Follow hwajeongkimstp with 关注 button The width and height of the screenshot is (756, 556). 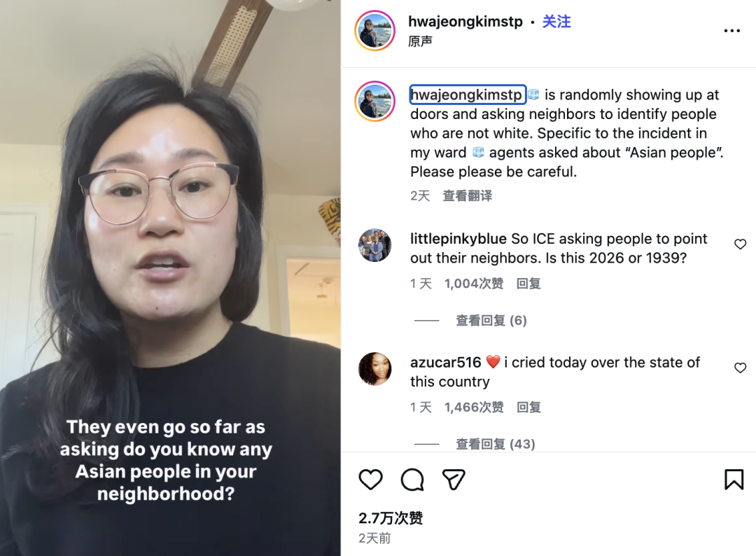(x=556, y=21)
